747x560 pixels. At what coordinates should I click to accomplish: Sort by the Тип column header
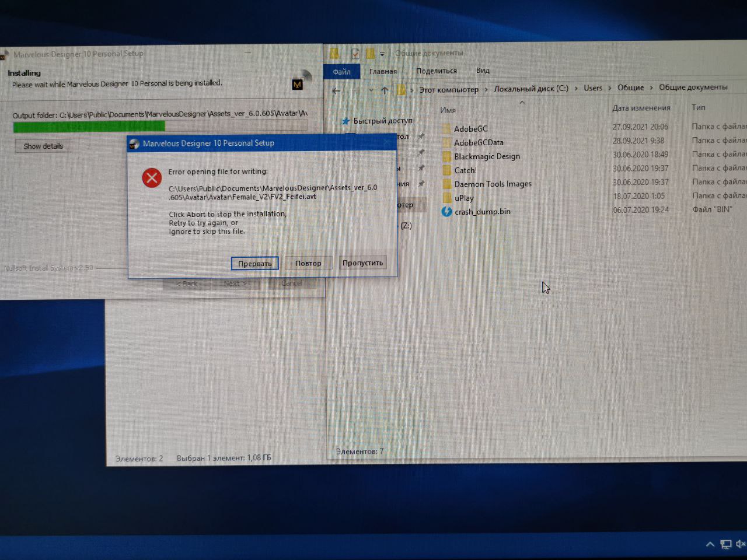click(699, 107)
